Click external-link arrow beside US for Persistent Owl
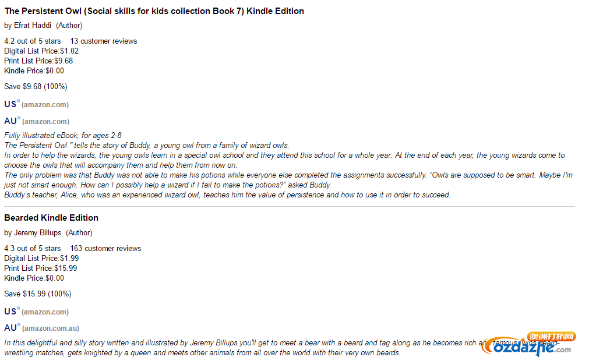The height and width of the screenshot is (364, 589). 18,101
